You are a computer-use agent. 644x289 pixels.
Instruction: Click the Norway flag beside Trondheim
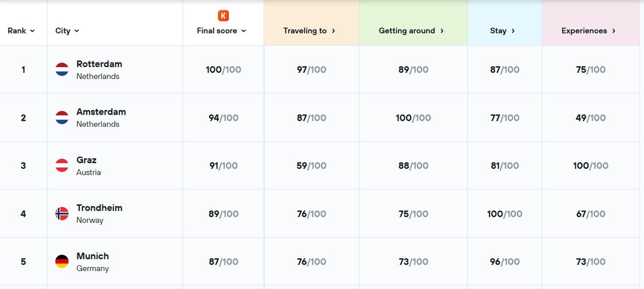[x=62, y=214]
